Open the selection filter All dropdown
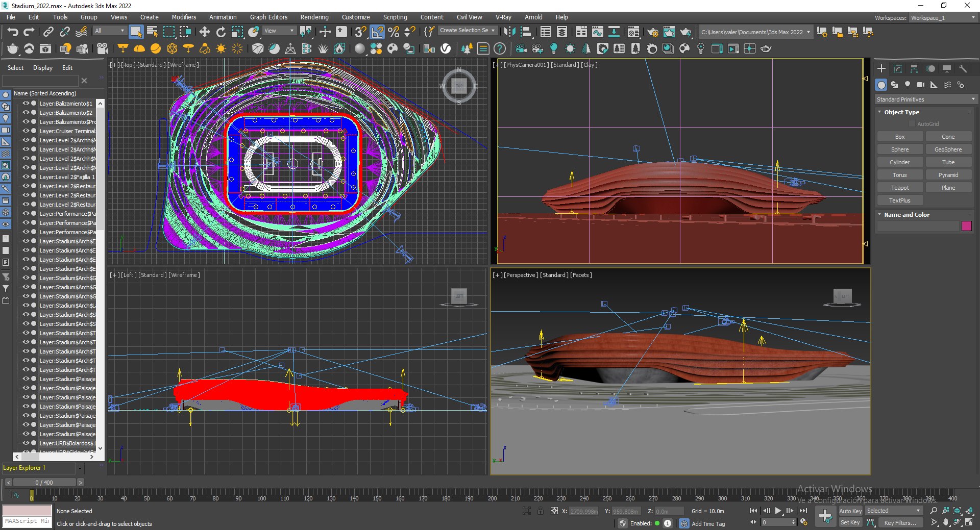Viewport: 980px width, 530px height. point(110,31)
